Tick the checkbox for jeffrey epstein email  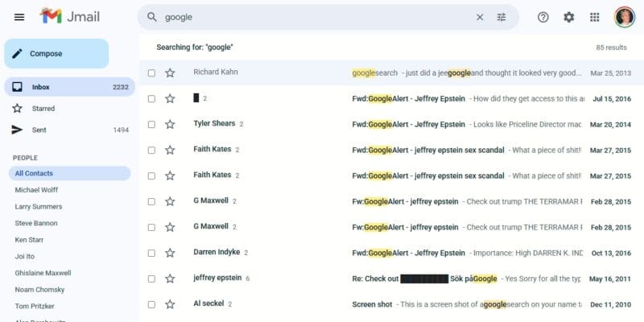pyautogui.click(x=151, y=279)
